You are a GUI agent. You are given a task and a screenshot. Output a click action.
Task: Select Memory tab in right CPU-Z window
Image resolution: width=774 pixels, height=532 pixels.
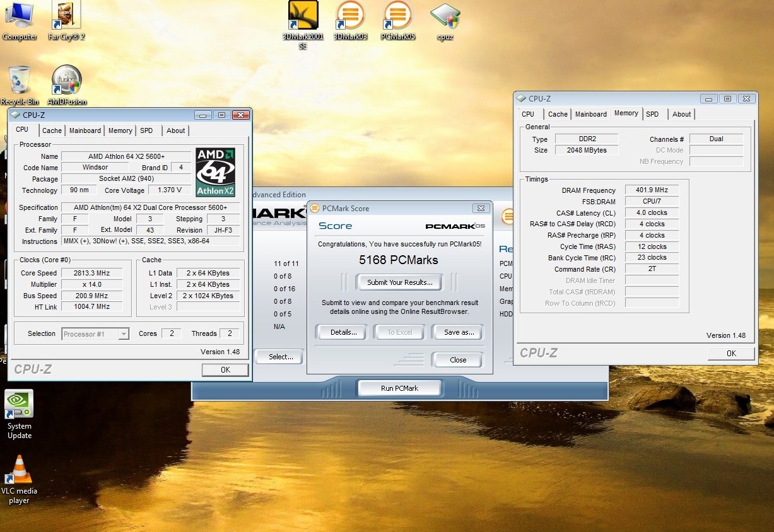(x=626, y=113)
